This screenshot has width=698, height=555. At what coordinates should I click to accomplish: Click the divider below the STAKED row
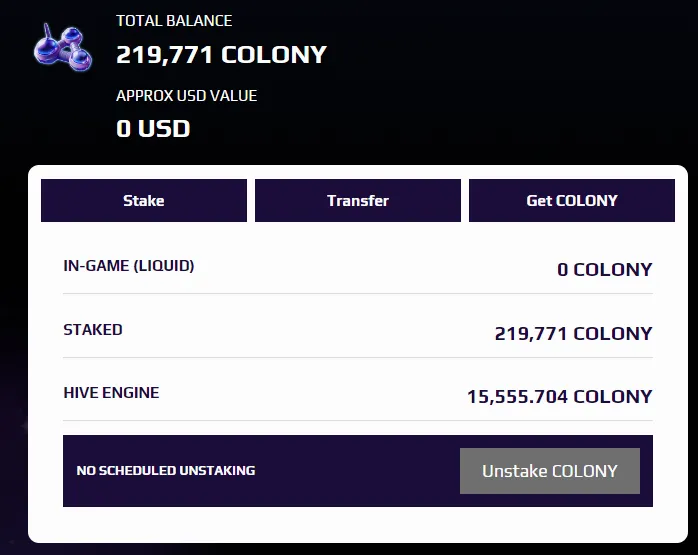[x=358, y=357]
